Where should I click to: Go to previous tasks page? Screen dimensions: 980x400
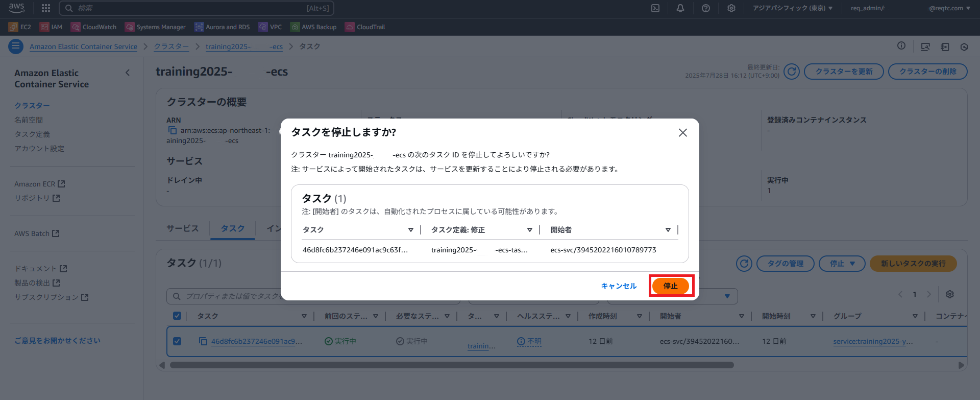900,294
